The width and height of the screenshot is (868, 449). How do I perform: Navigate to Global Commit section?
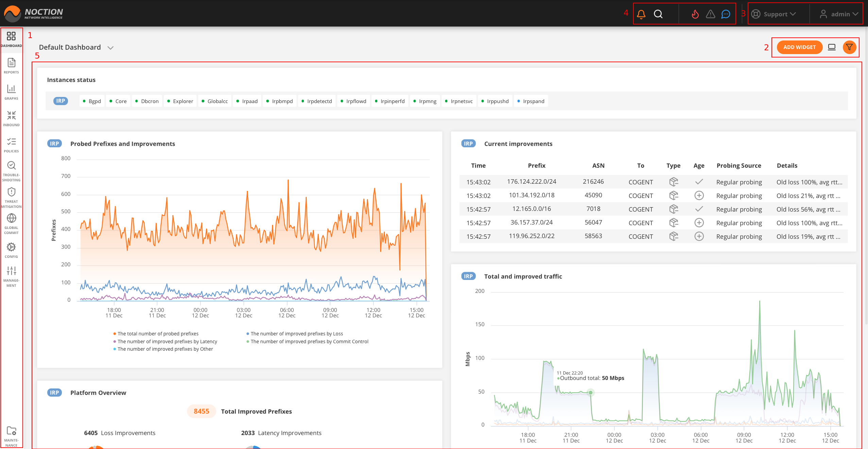pyautogui.click(x=12, y=224)
